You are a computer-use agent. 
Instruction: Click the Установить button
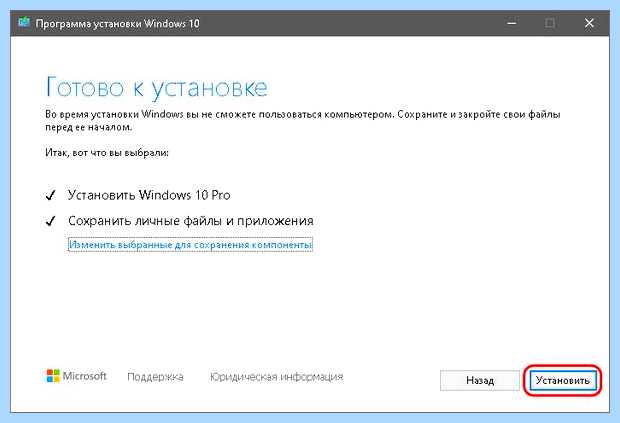click(562, 380)
